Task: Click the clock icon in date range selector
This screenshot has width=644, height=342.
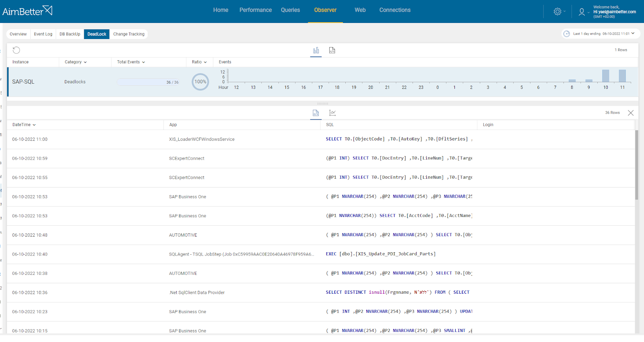Action: pyautogui.click(x=566, y=34)
